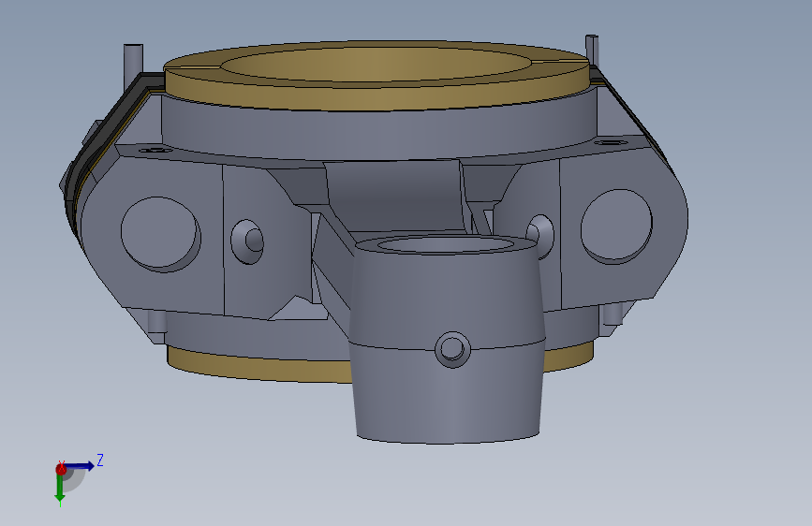The width and height of the screenshot is (812, 526).
Task: Pick the small hole on the front boss
Action: (452, 349)
